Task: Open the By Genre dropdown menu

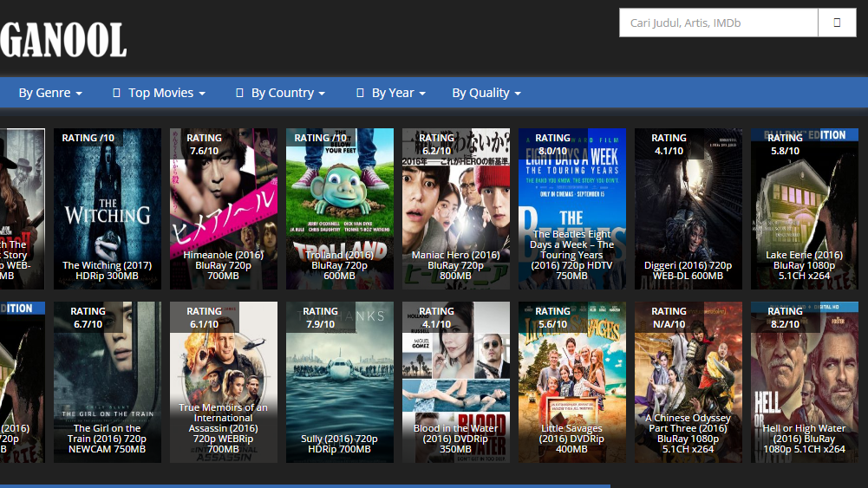Action: click(50, 93)
